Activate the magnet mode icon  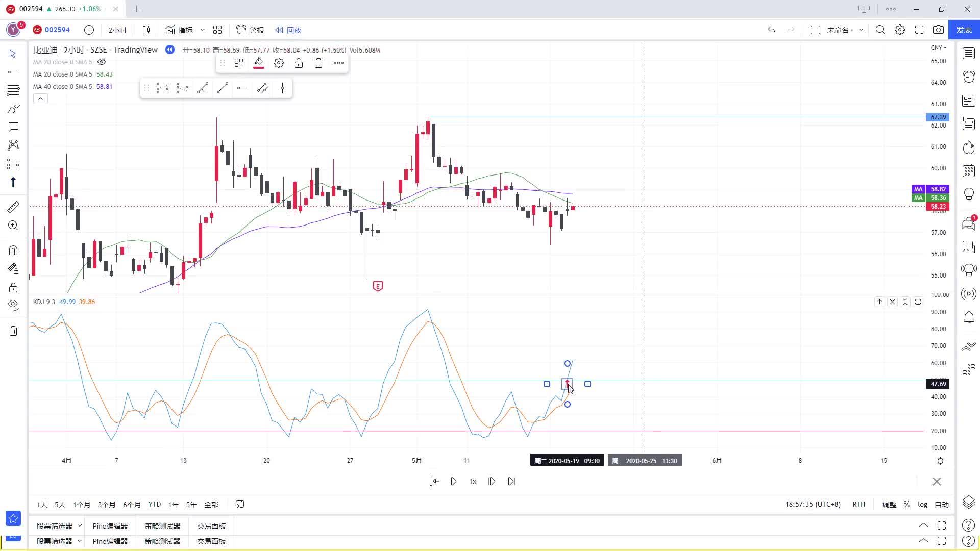coord(13,251)
